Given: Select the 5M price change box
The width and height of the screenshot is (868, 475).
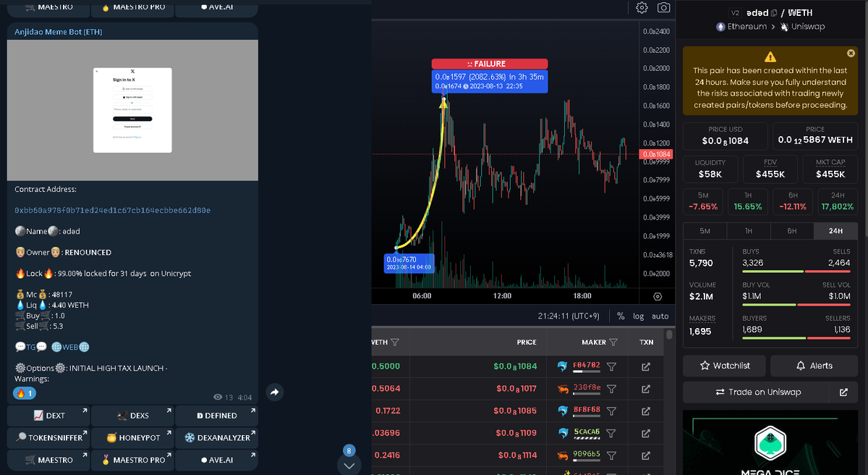Looking at the screenshot, I should tap(703, 201).
